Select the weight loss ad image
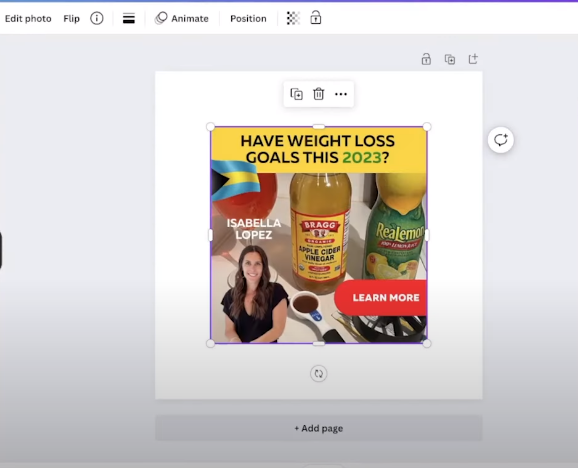Viewport: 578px width, 468px height. click(x=318, y=235)
